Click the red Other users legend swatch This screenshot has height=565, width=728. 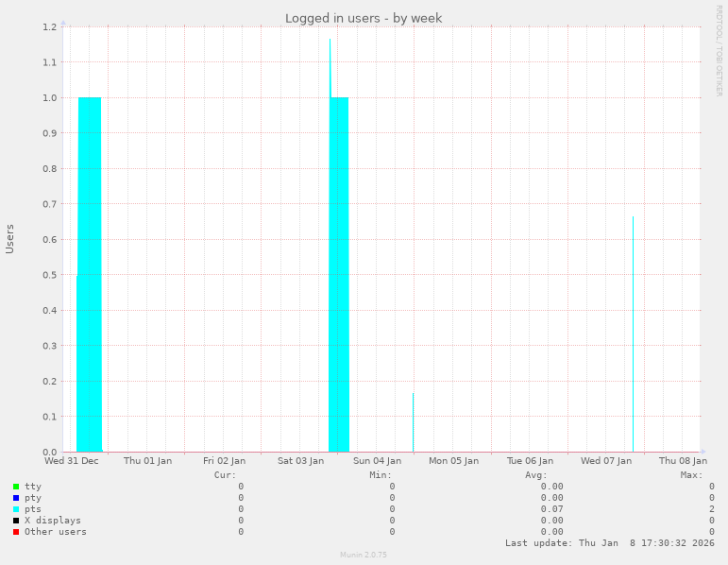(16, 532)
